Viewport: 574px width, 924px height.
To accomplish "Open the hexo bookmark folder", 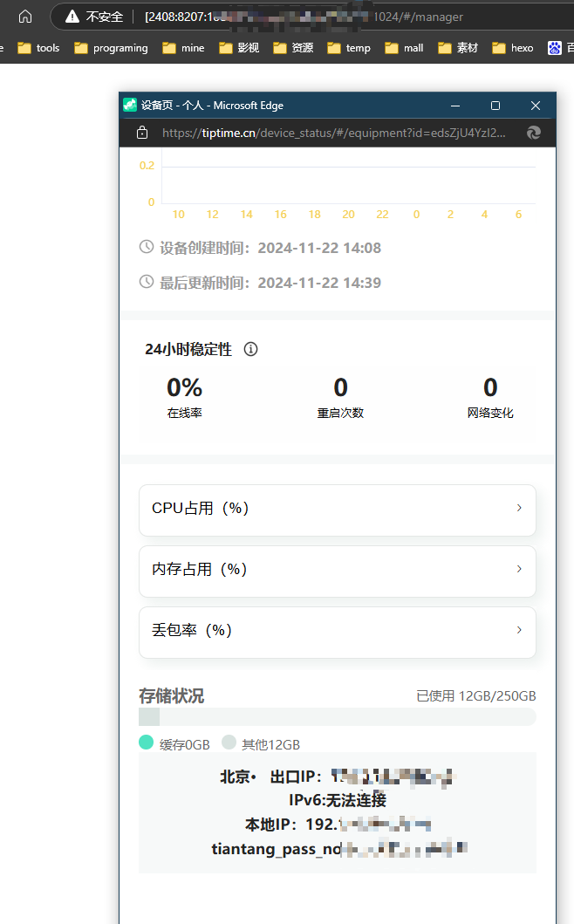I will tap(512, 48).
